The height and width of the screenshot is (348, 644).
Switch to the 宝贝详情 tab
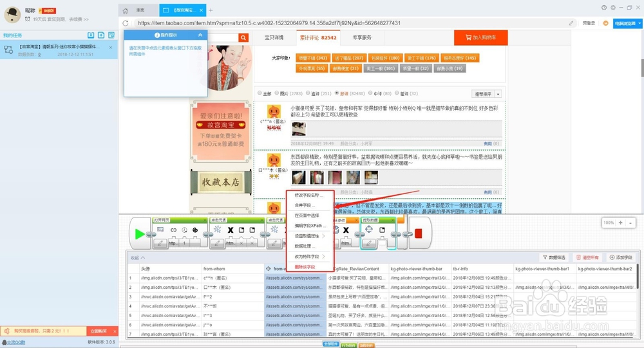(274, 37)
